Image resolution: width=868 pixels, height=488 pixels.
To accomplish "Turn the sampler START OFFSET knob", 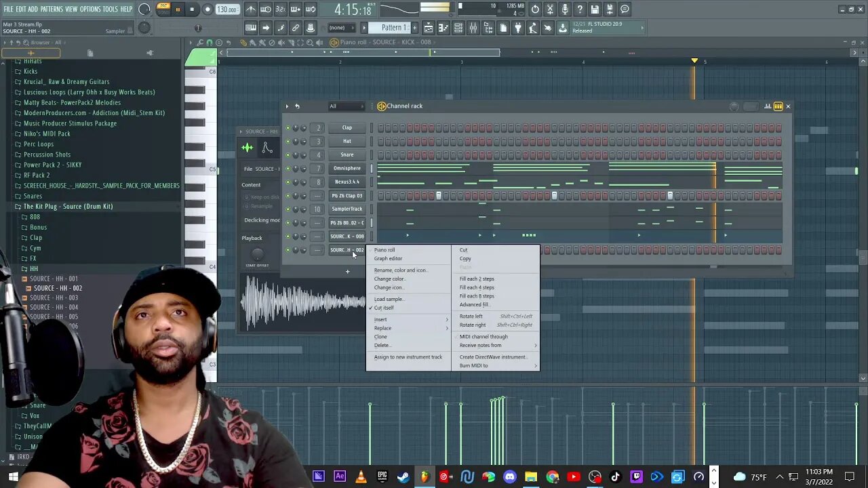I will click(257, 254).
